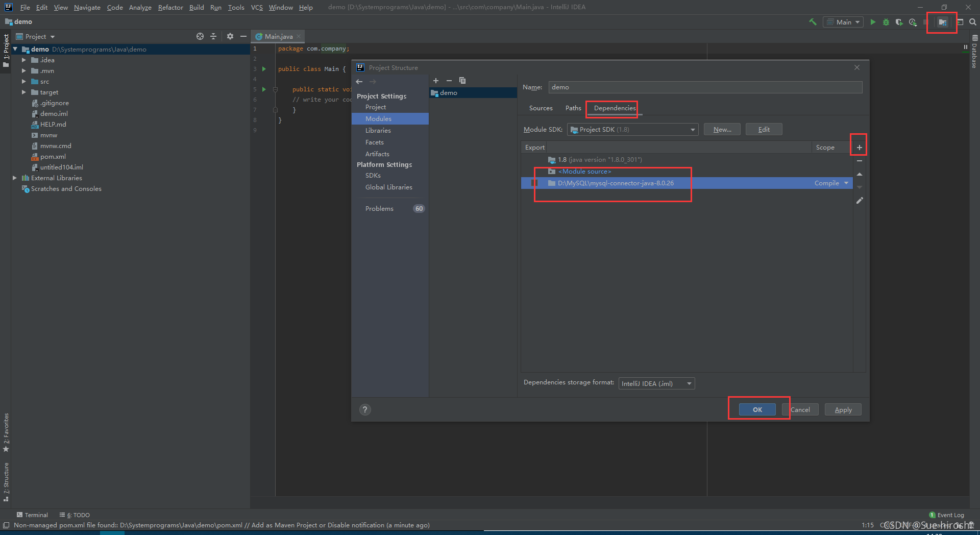Move dependency up arrow
This screenshot has width=980, height=535.
click(x=860, y=174)
